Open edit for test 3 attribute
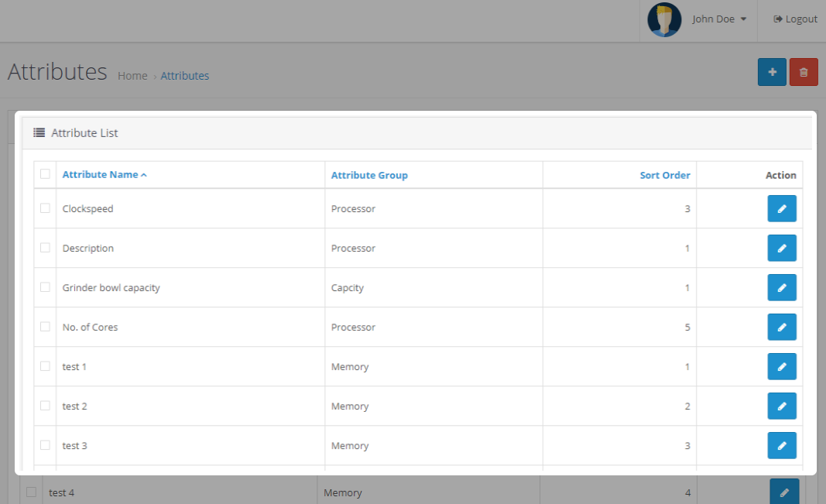 click(781, 445)
